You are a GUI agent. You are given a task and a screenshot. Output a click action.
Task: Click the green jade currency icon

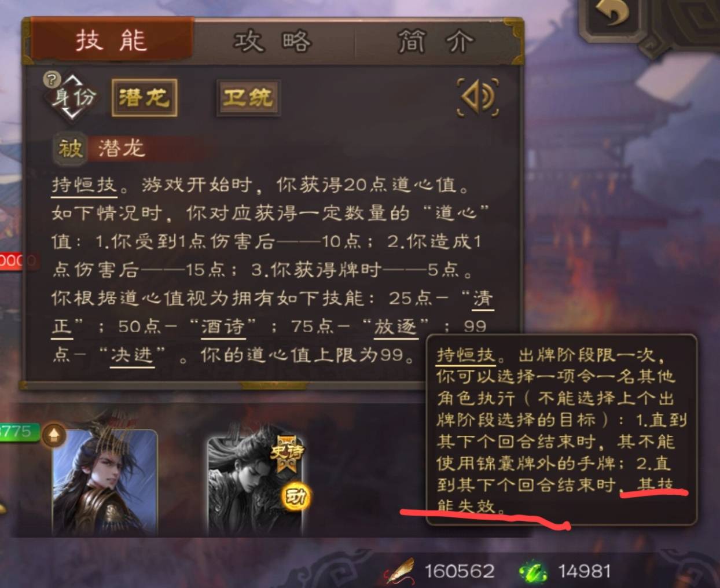533,571
